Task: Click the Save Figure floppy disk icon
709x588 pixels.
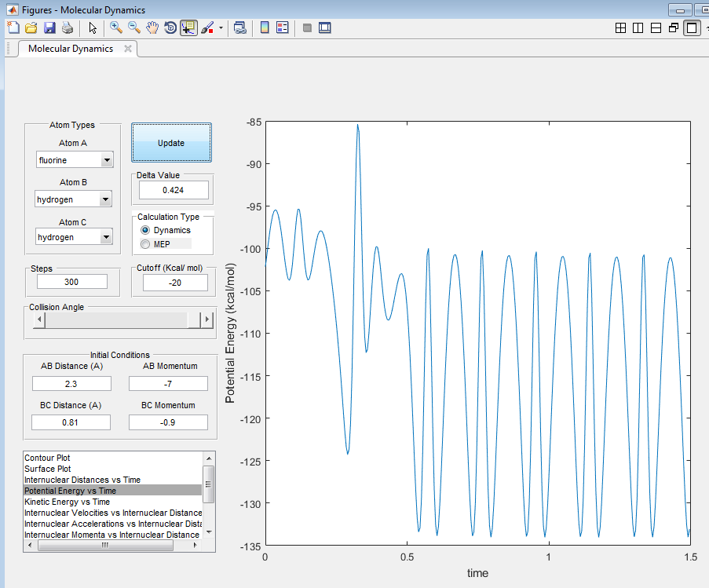Action: click(49, 28)
